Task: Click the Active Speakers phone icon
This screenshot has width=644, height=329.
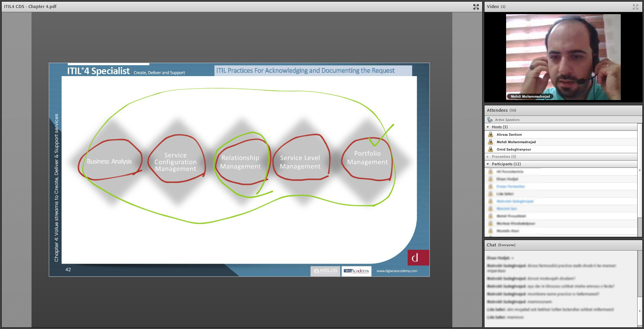Action: [490, 120]
